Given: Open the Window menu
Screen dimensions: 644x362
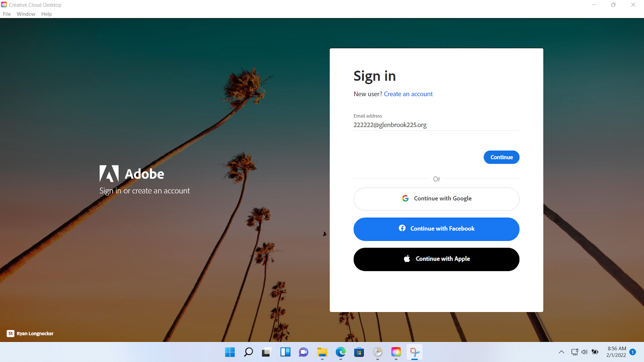Looking at the screenshot, I should [x=26, y=14].
